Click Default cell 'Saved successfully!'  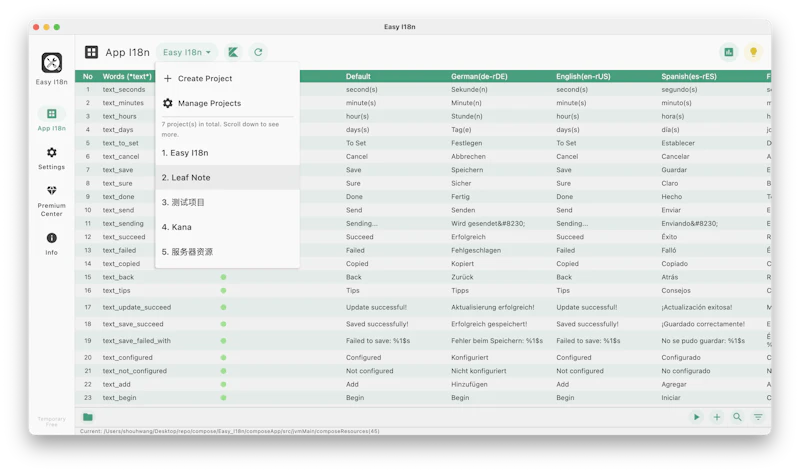[x=377, y=324]
